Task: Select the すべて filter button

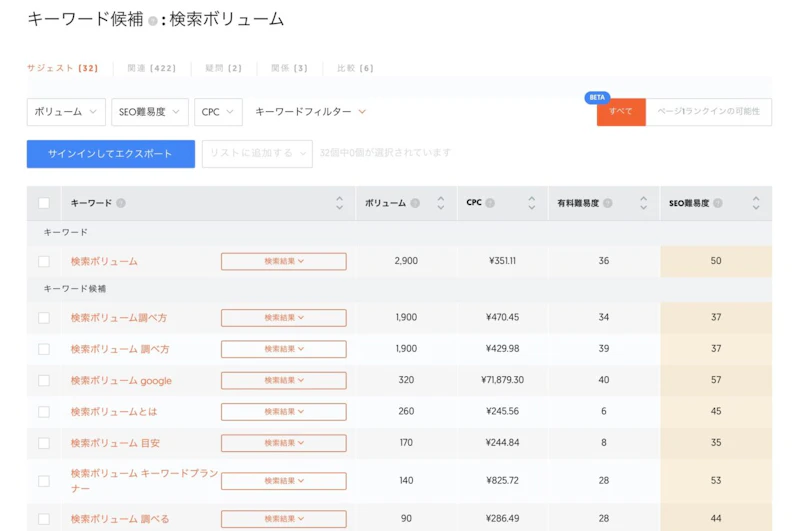Action: 621,112
